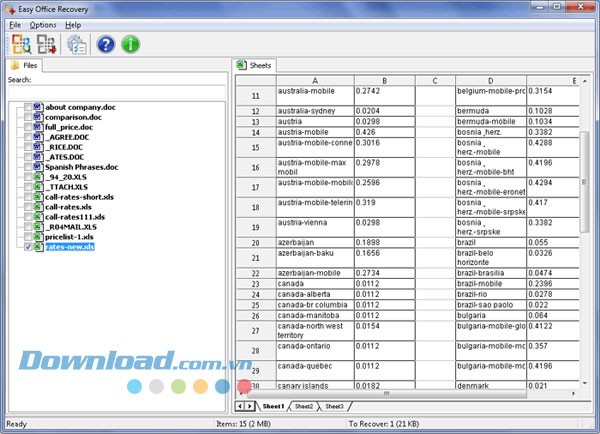Image resolution: width=600 pixels, height=434 pixels.
Task: Click the Word icon beside about company.doc
Action: click(38, 106)
